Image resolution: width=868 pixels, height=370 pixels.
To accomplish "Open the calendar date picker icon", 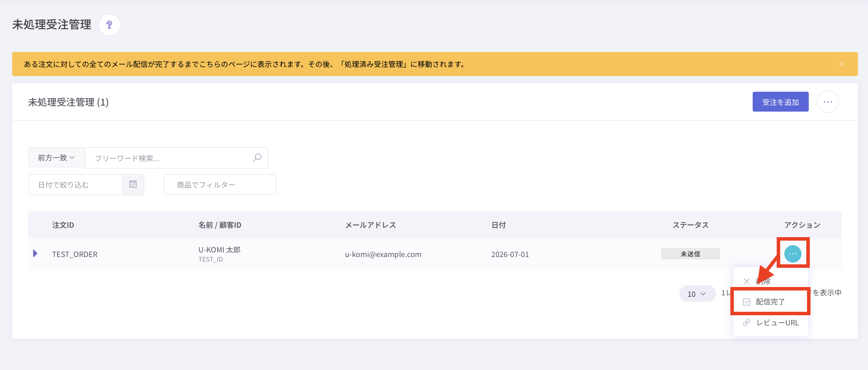I will pyautogui.click(x=133, y=184).
